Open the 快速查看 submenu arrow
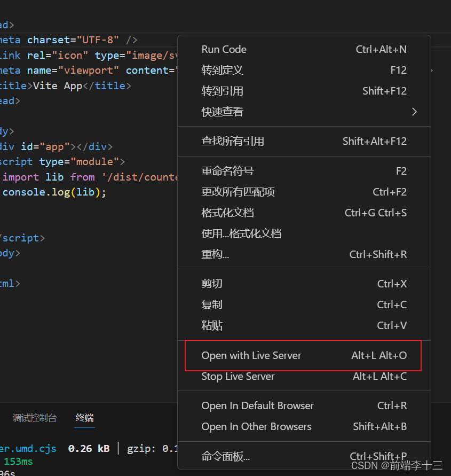The height and width of the screenshot is (476, 451). pos(414,112)
